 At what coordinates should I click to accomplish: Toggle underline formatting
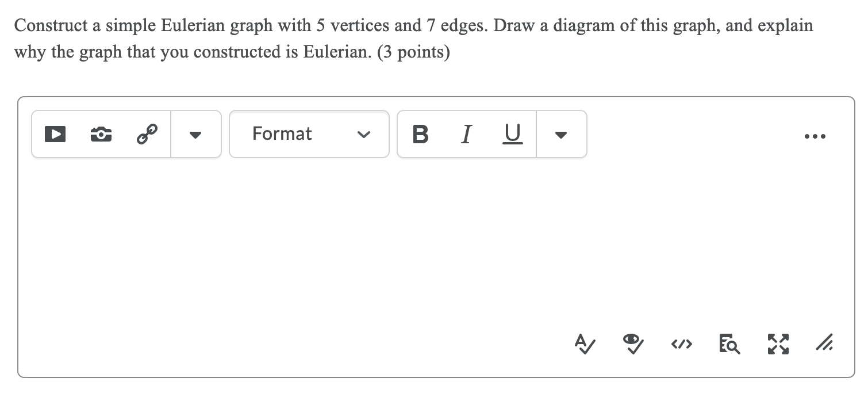pos(512,134)
